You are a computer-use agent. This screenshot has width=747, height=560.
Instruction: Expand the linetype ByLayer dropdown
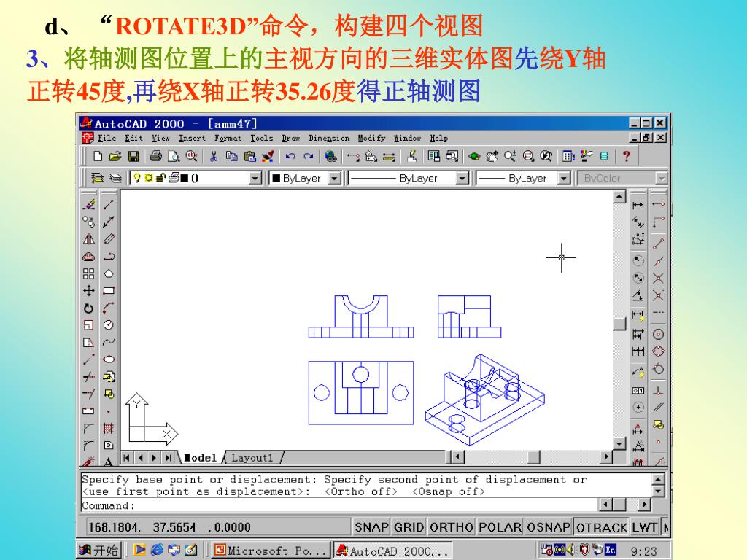[x=462, y=179]
